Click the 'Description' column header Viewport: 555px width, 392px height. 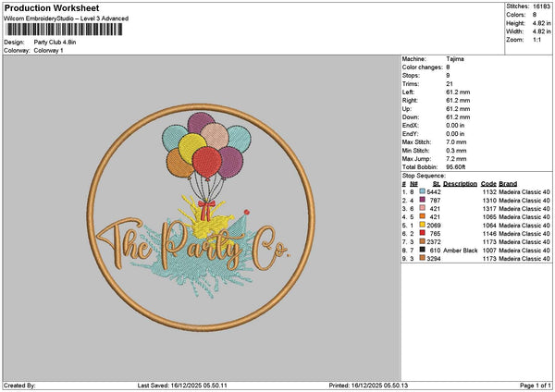click(460, 184)
